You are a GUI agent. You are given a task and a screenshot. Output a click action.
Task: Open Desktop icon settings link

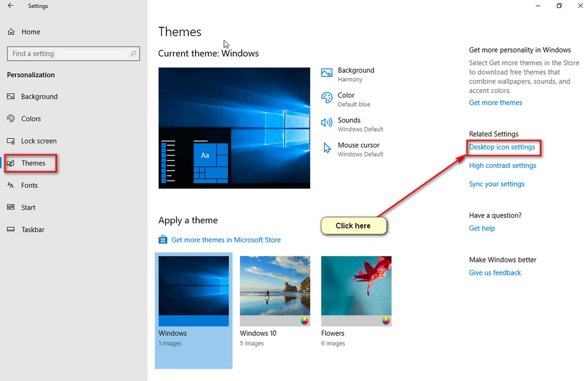[502, 147]
